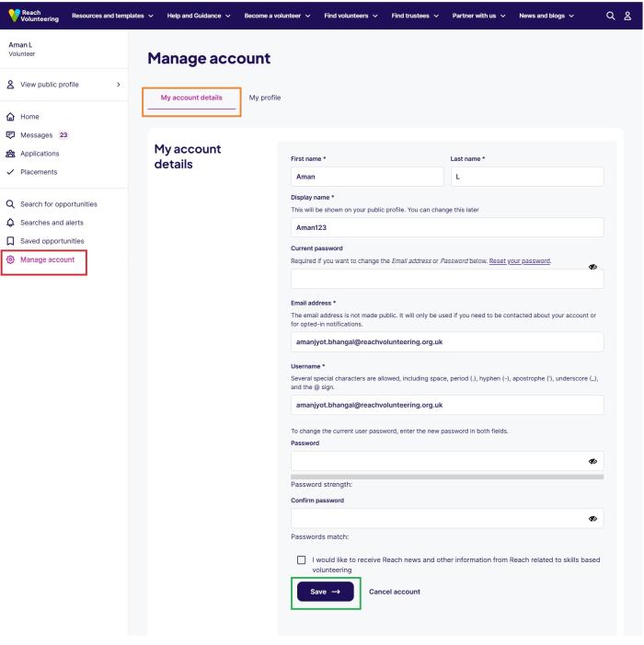Focus the Email address field
This screenshot has height=645, width=644.
coord(447,342)
